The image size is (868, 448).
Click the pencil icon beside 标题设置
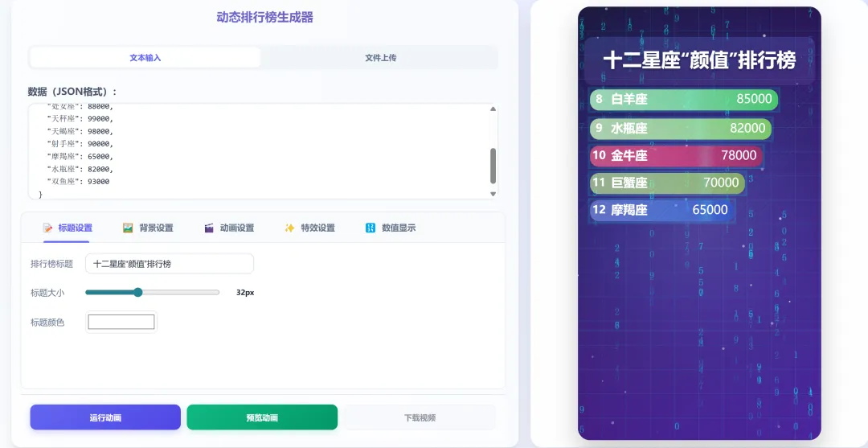48,228
